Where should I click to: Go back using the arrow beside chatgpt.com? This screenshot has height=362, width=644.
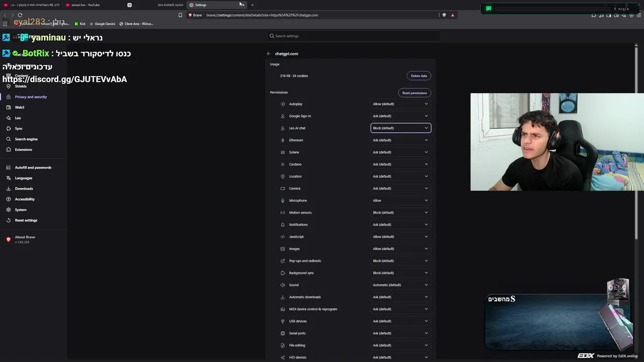click(x=269, y=54)
